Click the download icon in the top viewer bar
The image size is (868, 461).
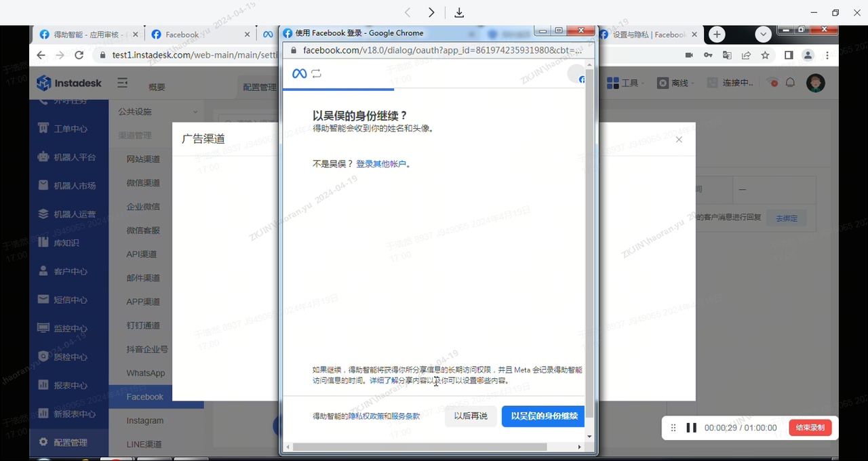point(459,13)
